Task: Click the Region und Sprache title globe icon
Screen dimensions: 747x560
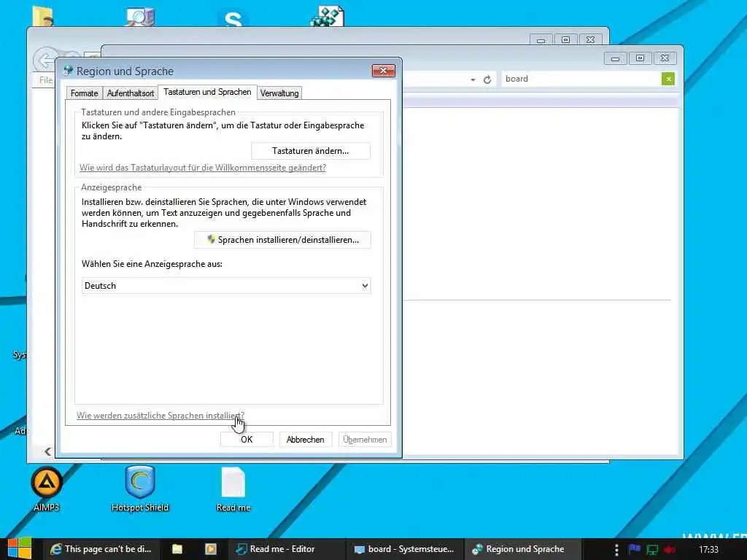Action: (68, 71)
